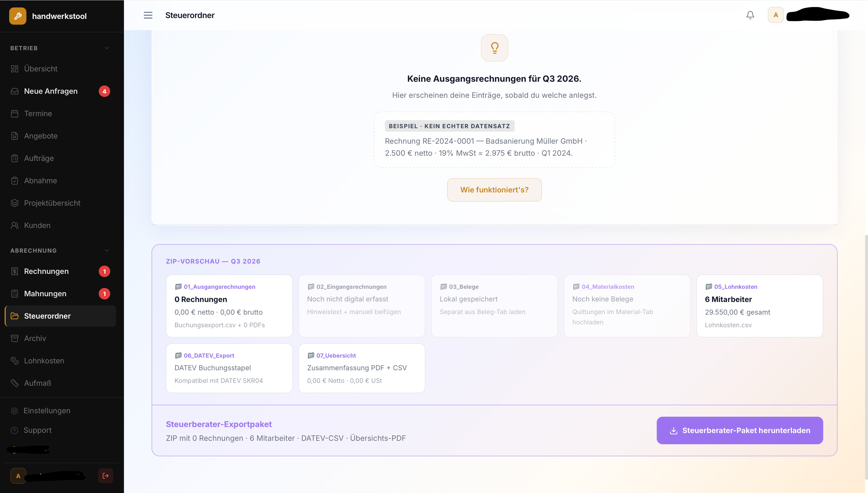
Task: Click the logout icon in the sidebar footer
Action: [105, 476]
